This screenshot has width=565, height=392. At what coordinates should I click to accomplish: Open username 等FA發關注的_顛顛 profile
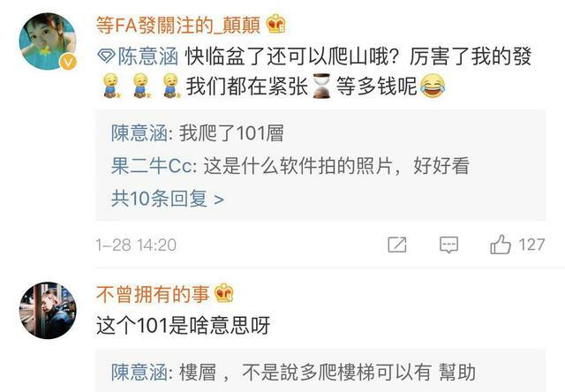click(178, 25)
